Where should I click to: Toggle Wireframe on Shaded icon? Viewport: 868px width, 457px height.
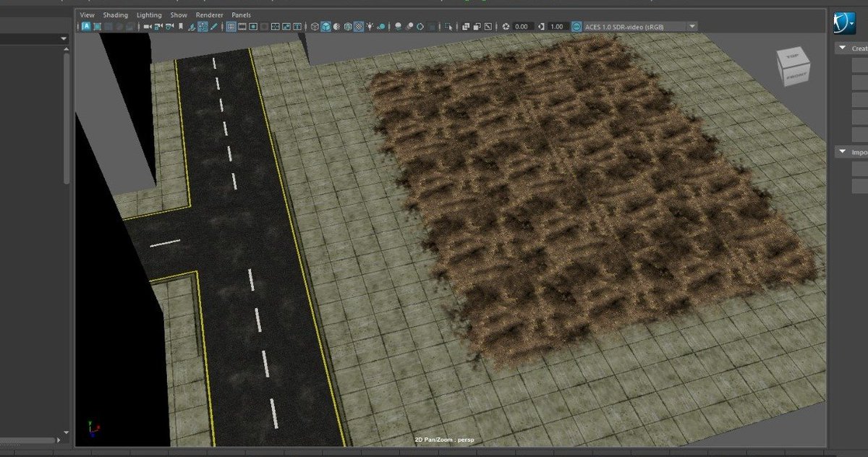(347, 26)
